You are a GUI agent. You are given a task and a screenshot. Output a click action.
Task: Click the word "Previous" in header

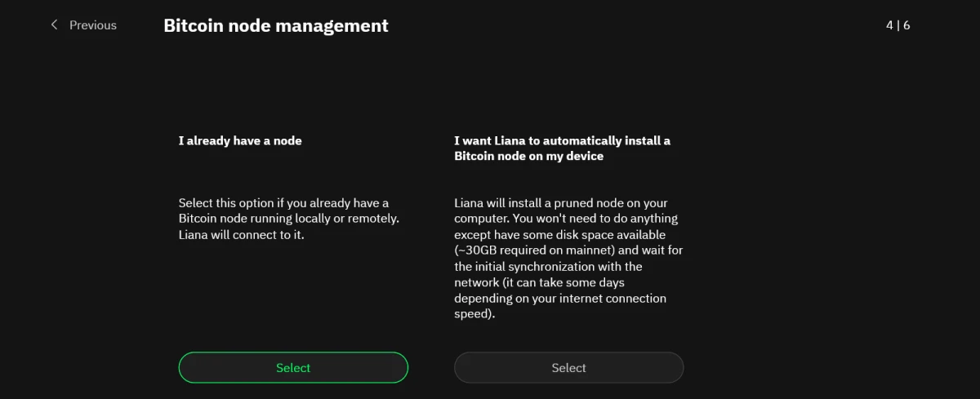click(x=92, y=25)
